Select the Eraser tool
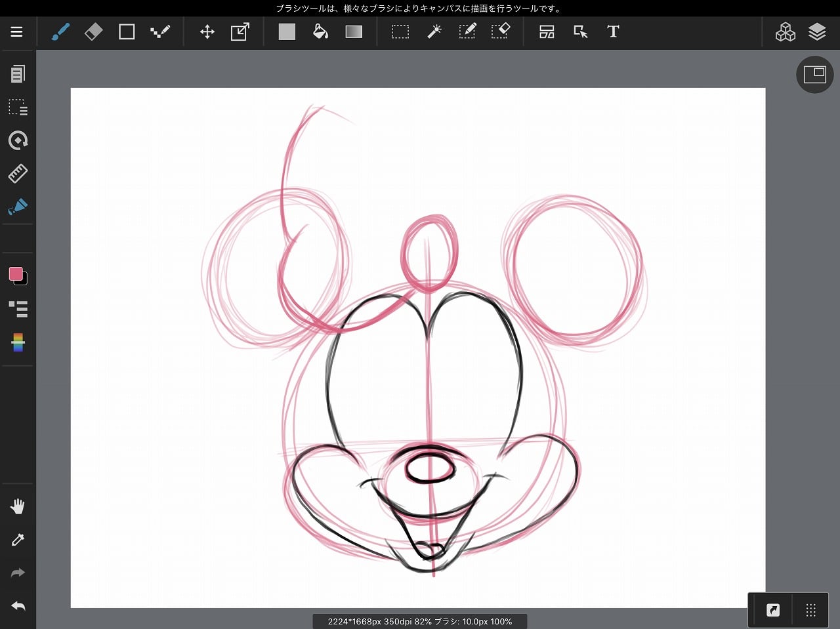The width and height of the screenshot is (840, 629). tap(93, 31)
